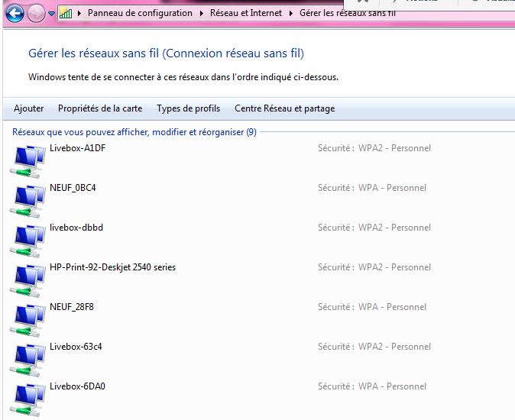This screenshot has width=515, height=420.
Task: Collapse the Réseaux que vous pouvez afficher group
Action: click(x=134, y=132)
